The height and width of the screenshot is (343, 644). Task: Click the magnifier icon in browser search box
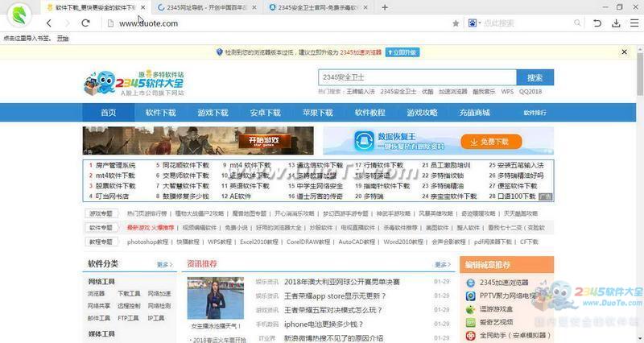coord(577,23)
